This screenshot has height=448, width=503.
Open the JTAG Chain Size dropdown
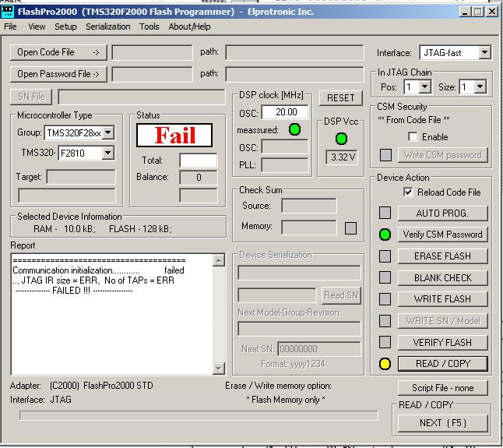480,86
